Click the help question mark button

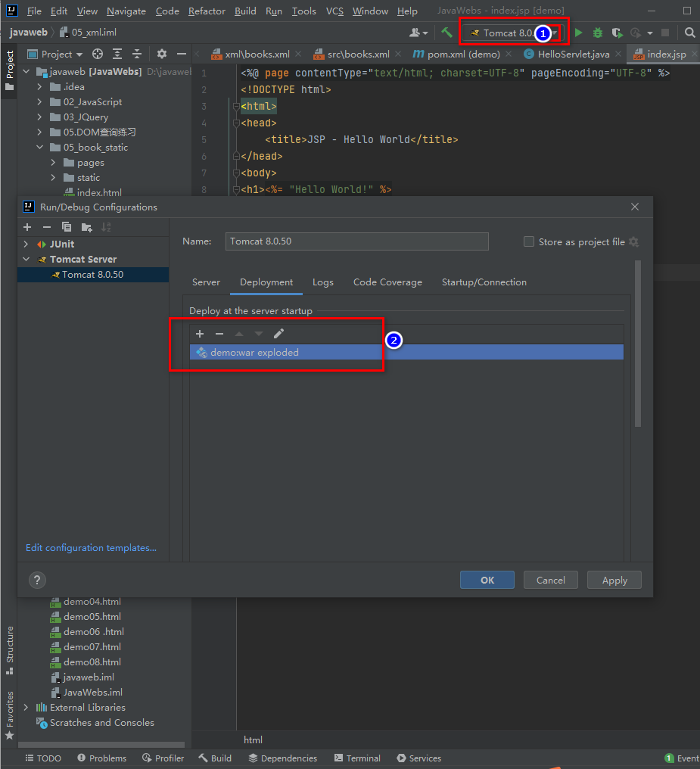(x=37, y=580)
